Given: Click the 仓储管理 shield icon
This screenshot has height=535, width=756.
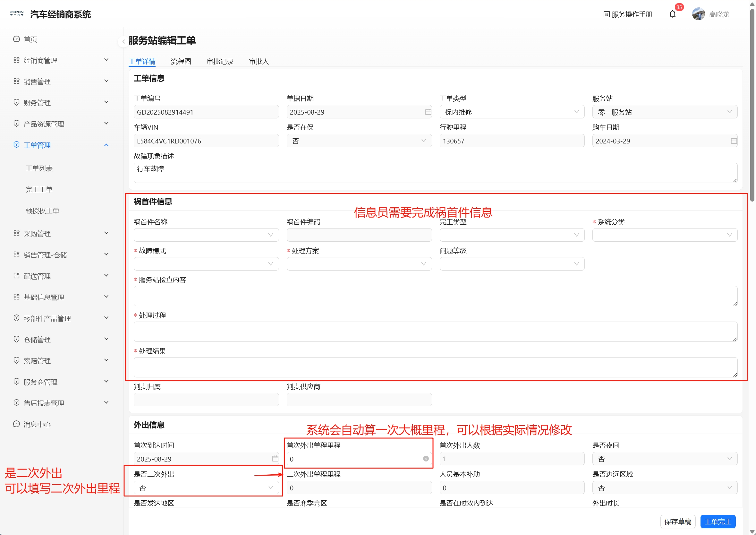Looking at the screenshot, I should point(16,339).
